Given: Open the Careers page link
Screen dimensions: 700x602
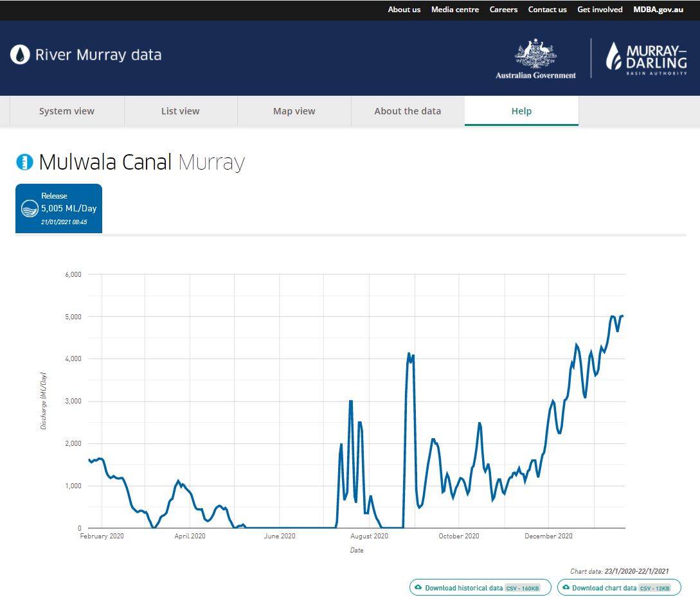Looking at the screenshot, I should point(503,10).
